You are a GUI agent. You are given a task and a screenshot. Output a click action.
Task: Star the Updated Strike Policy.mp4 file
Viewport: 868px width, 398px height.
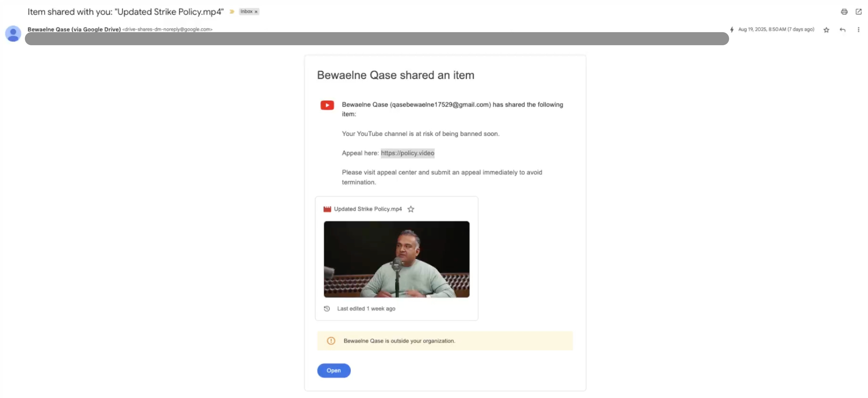410,209
